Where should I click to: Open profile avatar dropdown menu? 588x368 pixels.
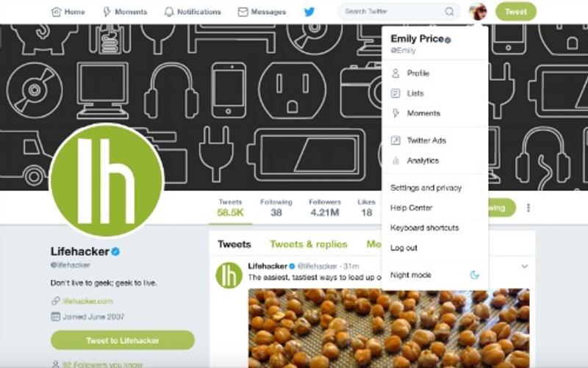(478, 12)
